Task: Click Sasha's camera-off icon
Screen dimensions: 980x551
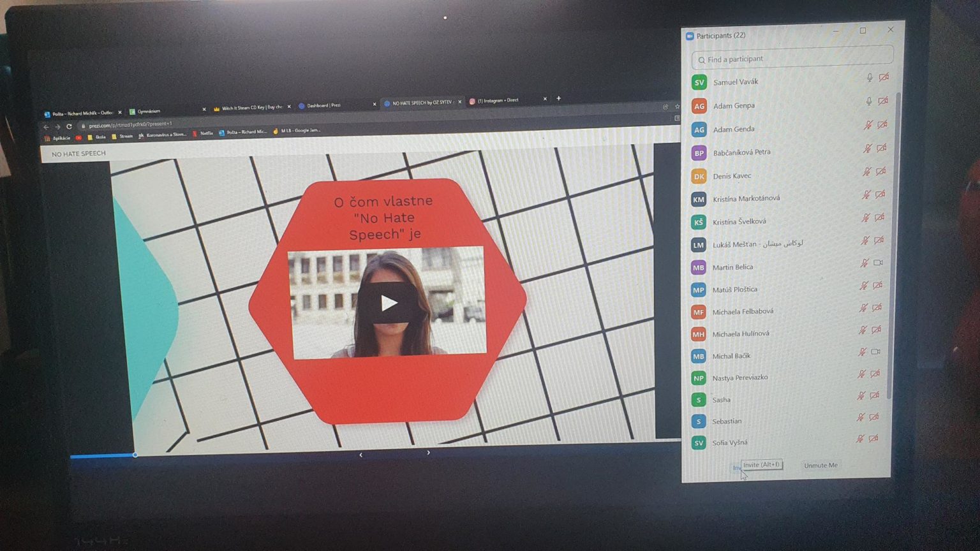Action: pyautogui.click(x=875, y=395)
